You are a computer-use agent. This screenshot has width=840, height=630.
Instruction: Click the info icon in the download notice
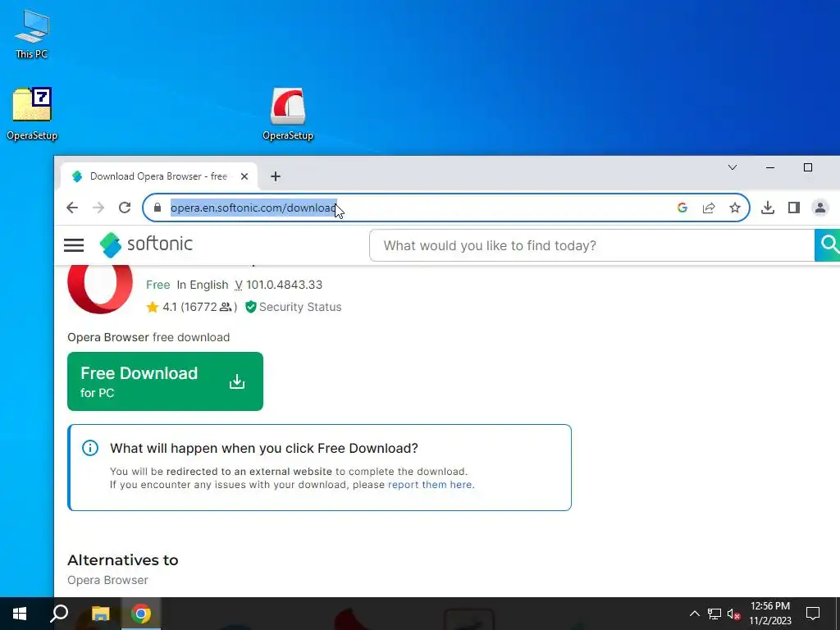90,448
